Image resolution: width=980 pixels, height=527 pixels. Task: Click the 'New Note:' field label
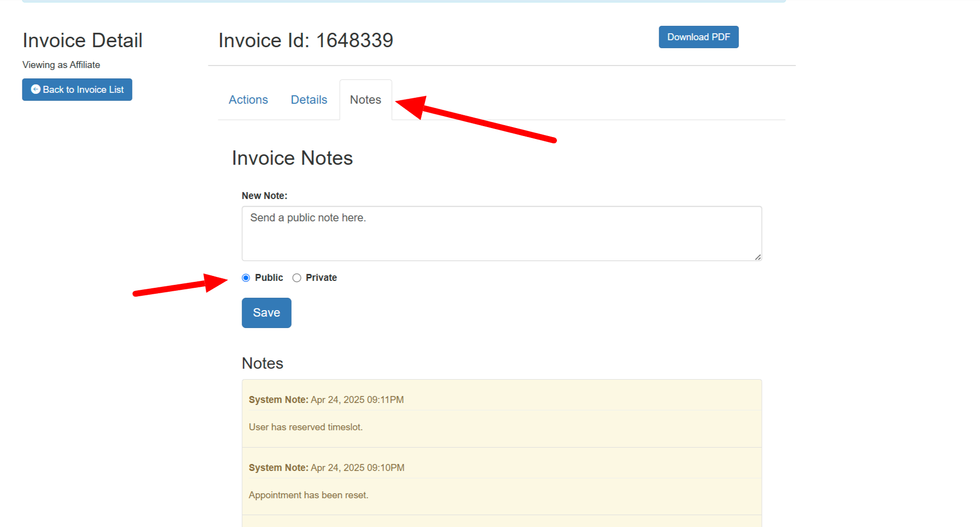pyautogui.click(x=264, y=196)
